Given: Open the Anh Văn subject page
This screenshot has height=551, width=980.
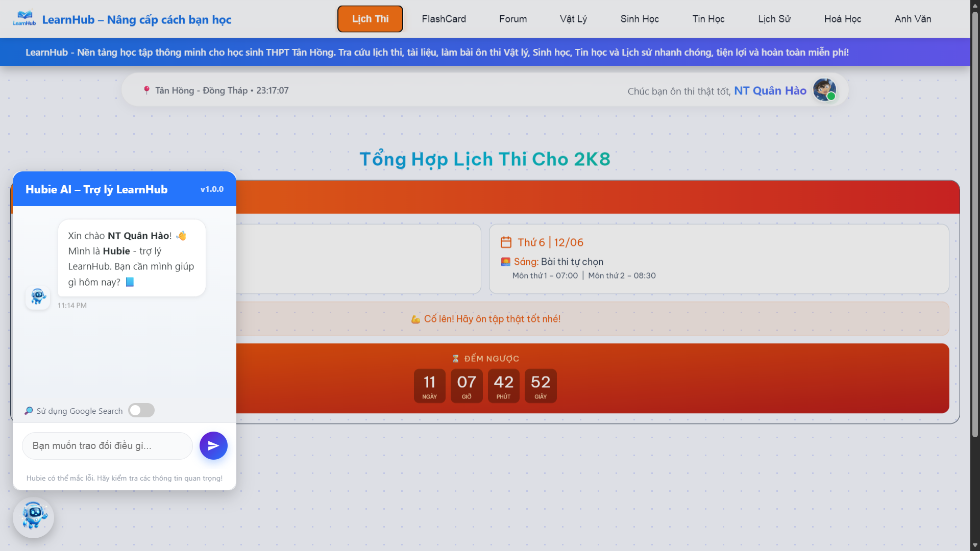Looking at the screenshot, I should point(913,19).
